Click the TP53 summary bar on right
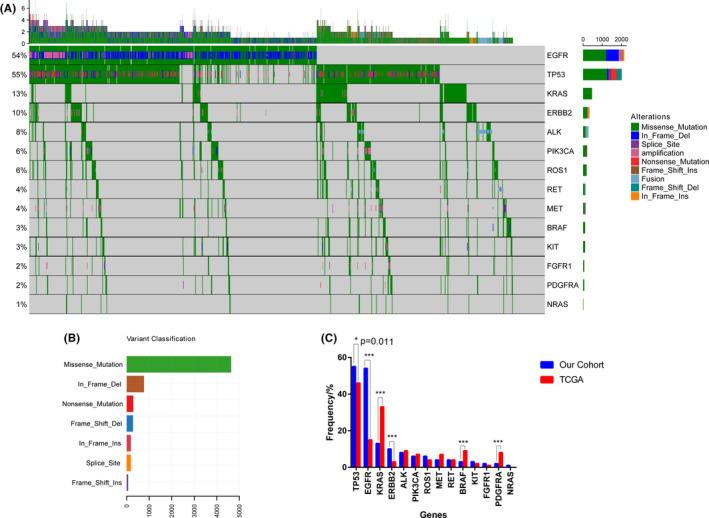The image size is (709, 518). (602, 75)
